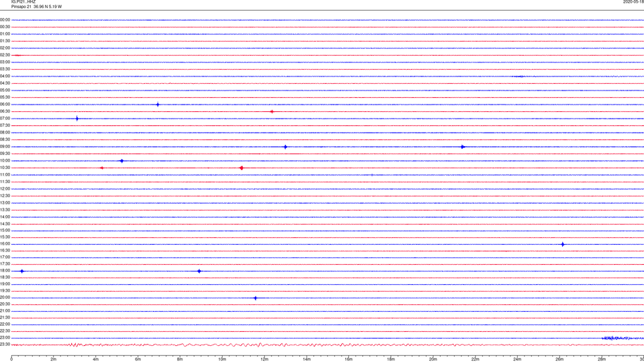Click the 11:00 time label
The width and height of the screenshot is (644, 362).
pyautogui.click(x=5, y=175)
